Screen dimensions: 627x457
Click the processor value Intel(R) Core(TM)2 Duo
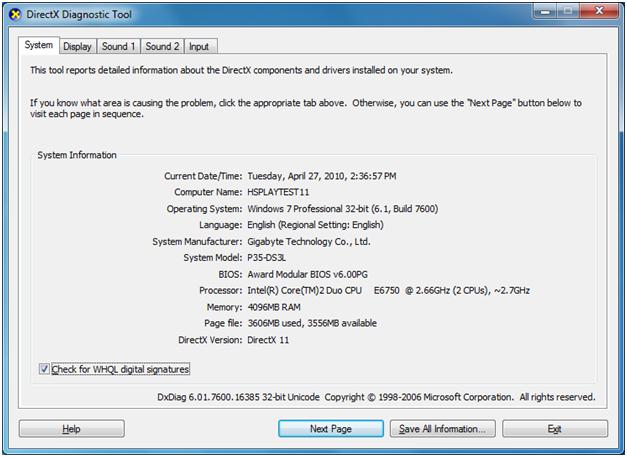tap(389, 290)
